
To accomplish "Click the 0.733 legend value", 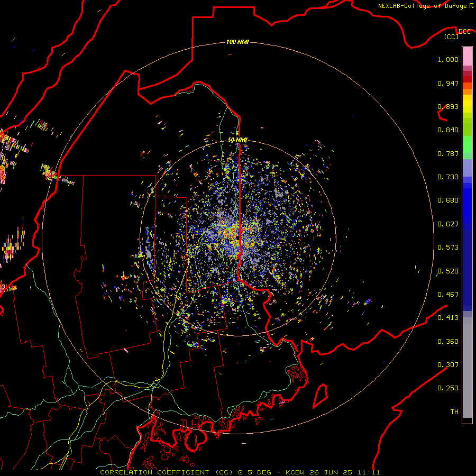I will tap(448, 177).
